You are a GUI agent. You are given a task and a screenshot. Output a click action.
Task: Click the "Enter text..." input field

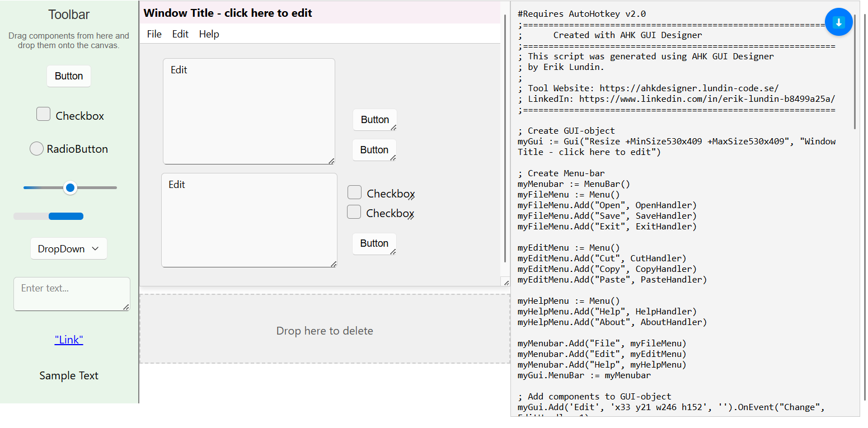(72, 294)
